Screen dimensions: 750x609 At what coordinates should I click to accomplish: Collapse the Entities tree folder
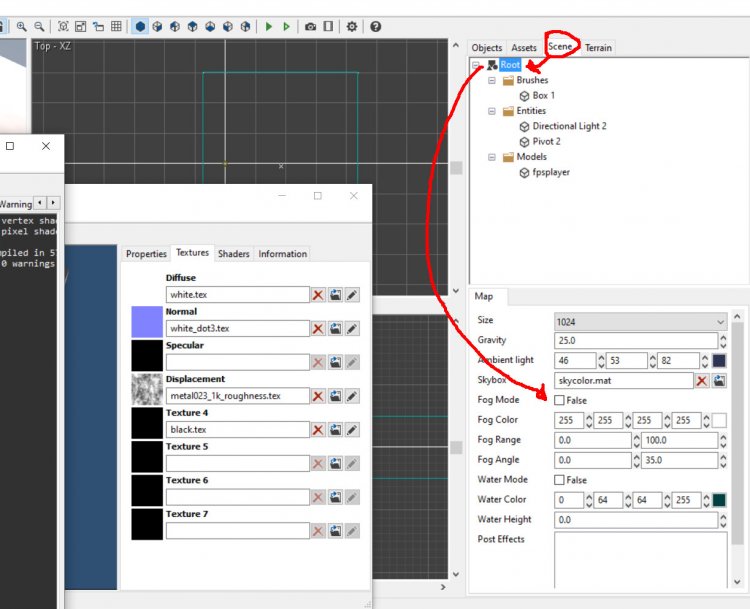click(x=492, y=111)
